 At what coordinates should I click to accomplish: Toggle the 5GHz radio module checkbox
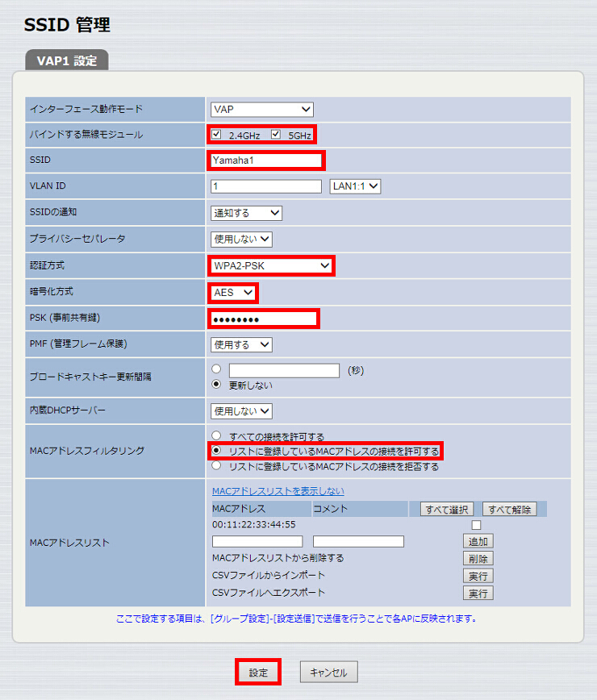(x=276, y=135)
